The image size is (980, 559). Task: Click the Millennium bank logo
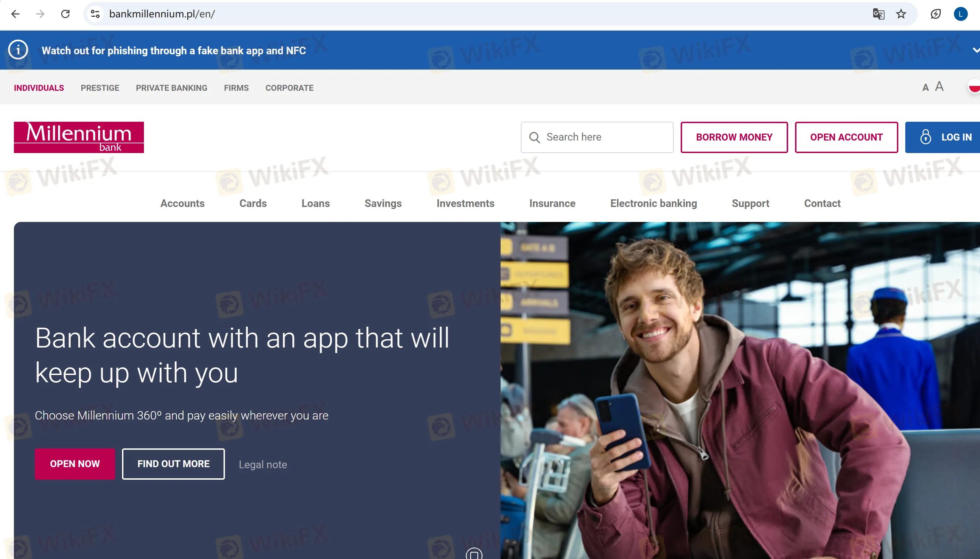click(x=78, y=137)
